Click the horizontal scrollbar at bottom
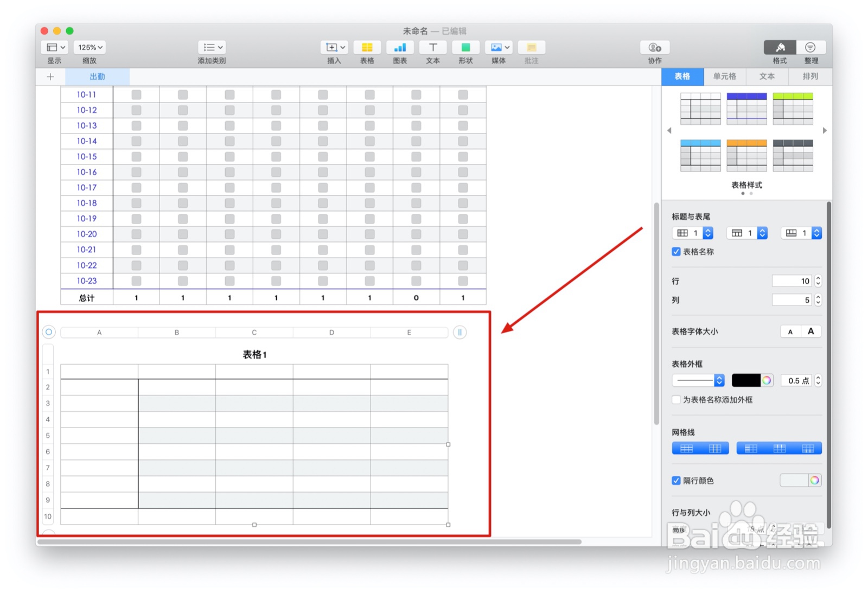The height and width of the screenshot is (593, 868). pos(309,541)
